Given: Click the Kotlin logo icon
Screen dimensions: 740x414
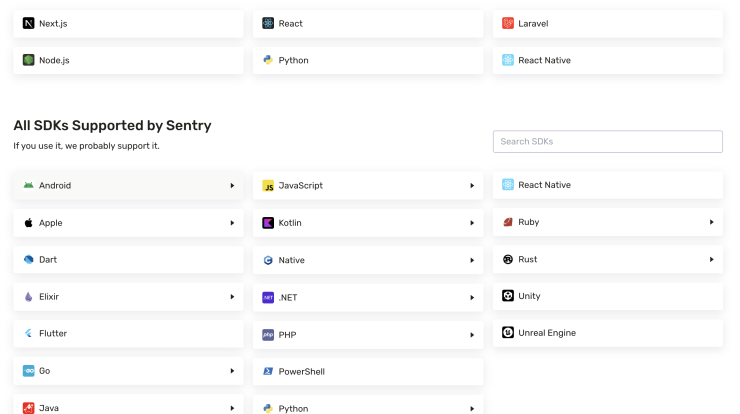Looking at the screenshot, I should pyautogui.click(x=268, y=223).
